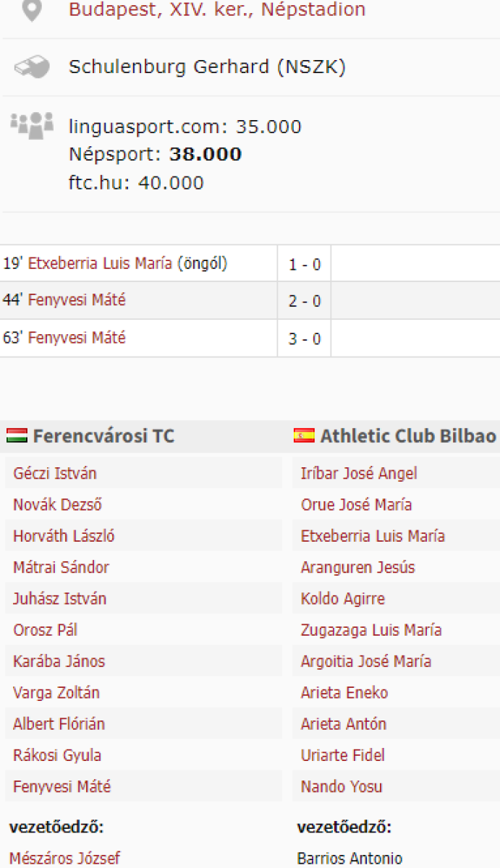Open the Budapest Népstadion venue link
The image size is (500, 868).
click(x=216, y=9)
